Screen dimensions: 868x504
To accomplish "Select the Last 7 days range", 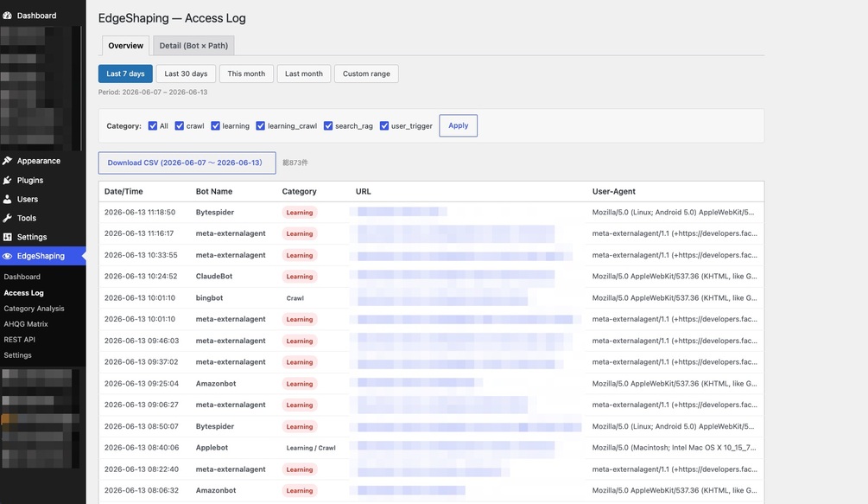I will point(125,73).
